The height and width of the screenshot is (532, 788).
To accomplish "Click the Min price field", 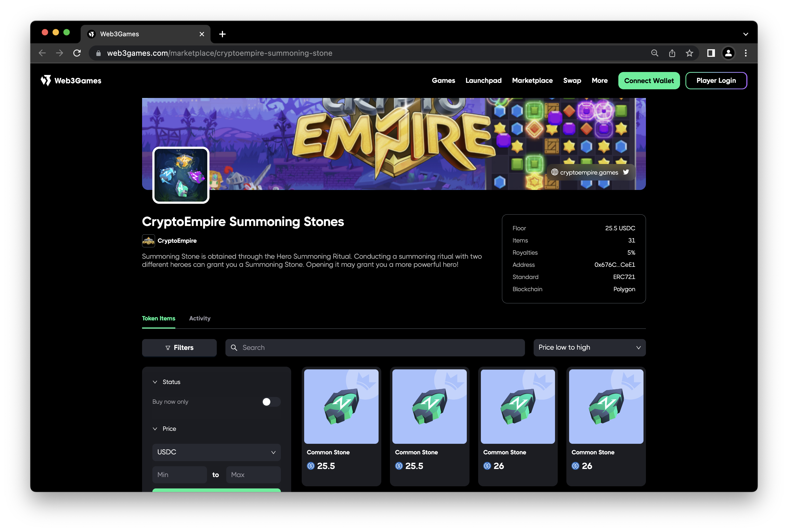I will tap(179, 474).
